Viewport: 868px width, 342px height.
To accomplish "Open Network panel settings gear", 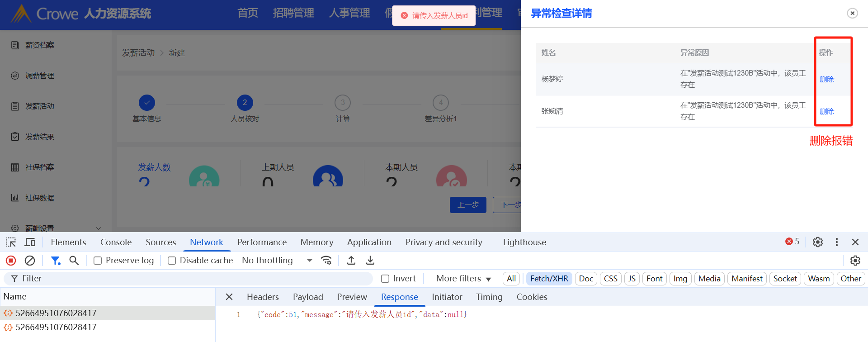I will 855,261.
